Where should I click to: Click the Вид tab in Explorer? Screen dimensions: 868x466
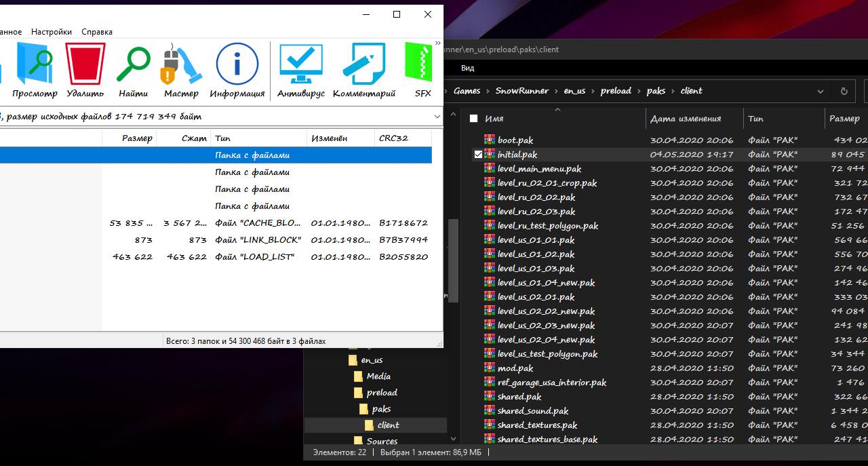(468, 68)
